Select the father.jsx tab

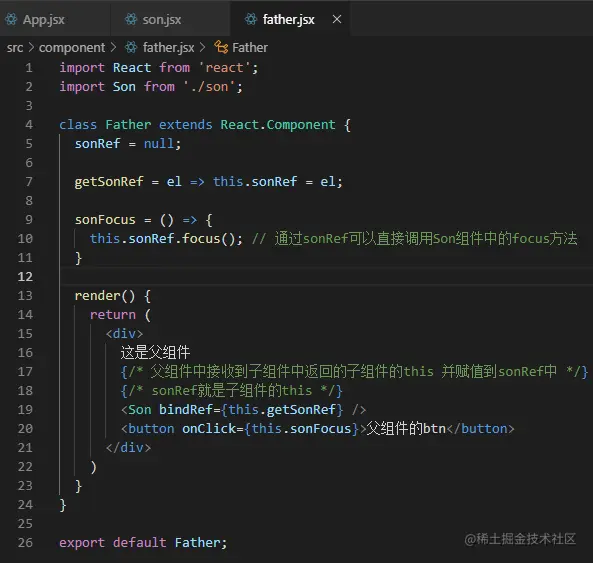(x=289, y=19)
